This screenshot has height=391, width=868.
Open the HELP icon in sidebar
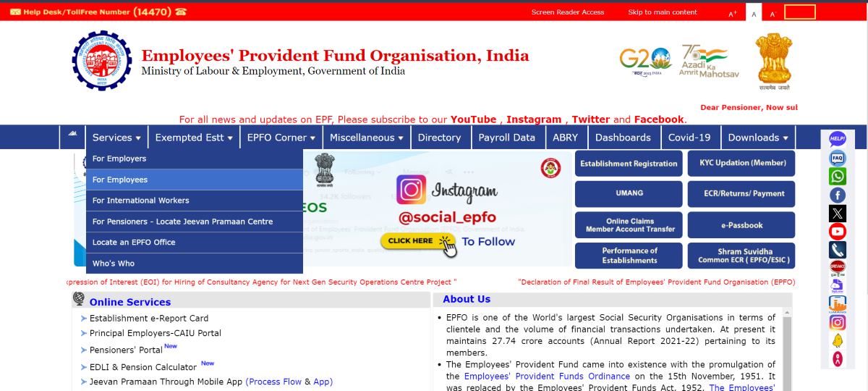click(x=838, y=139)
